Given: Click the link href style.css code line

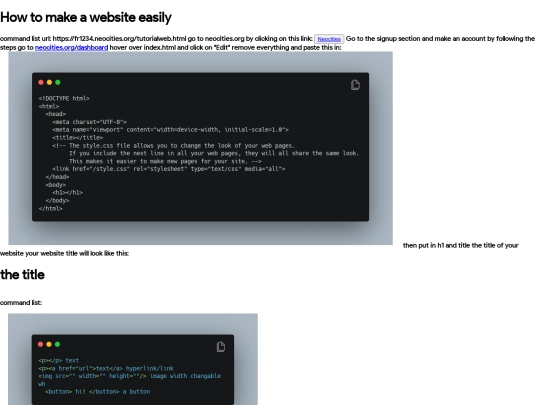Looking at the screenshot, I should [169, 169].
